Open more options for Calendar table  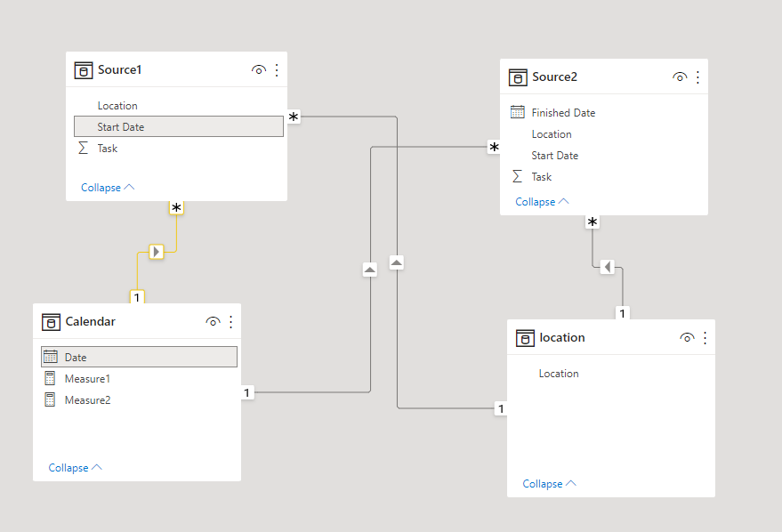point(231,321)
